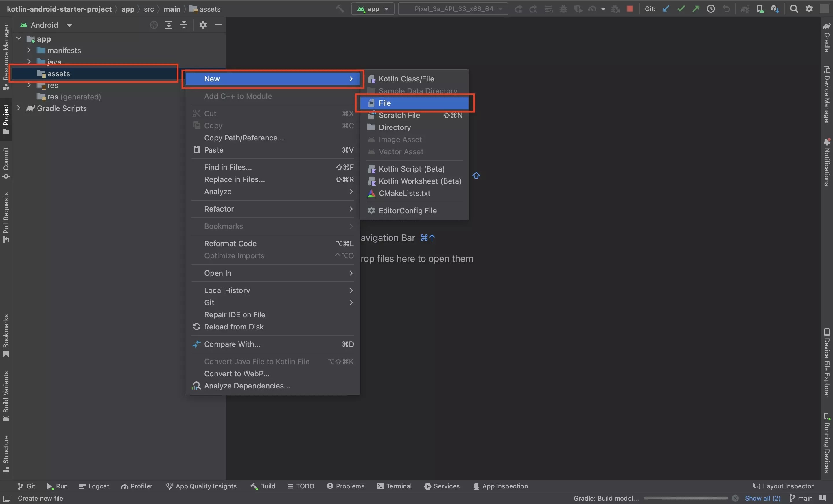Open Search Everywhere with the magnifier

(794, 9)
